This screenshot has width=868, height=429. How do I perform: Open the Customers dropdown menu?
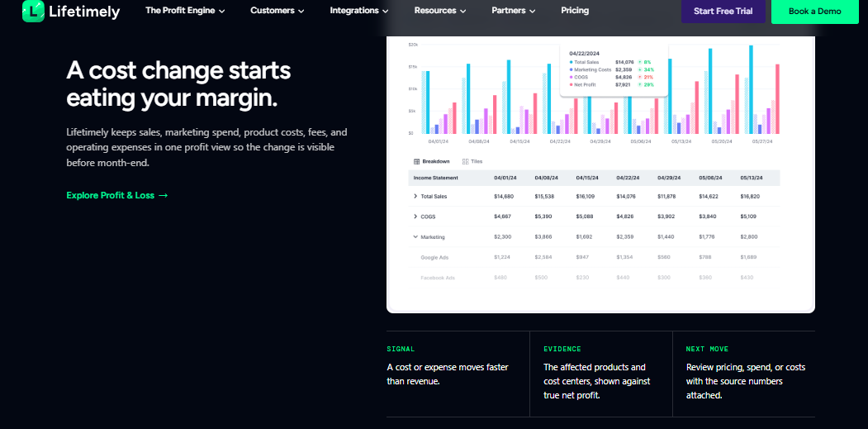(x=277, y=11)
